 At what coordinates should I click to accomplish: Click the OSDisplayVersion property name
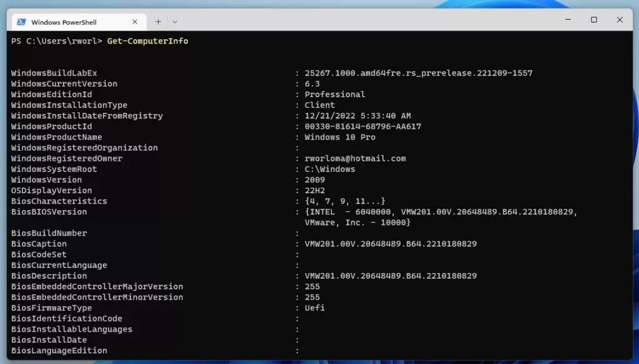(x=51, y=191)
